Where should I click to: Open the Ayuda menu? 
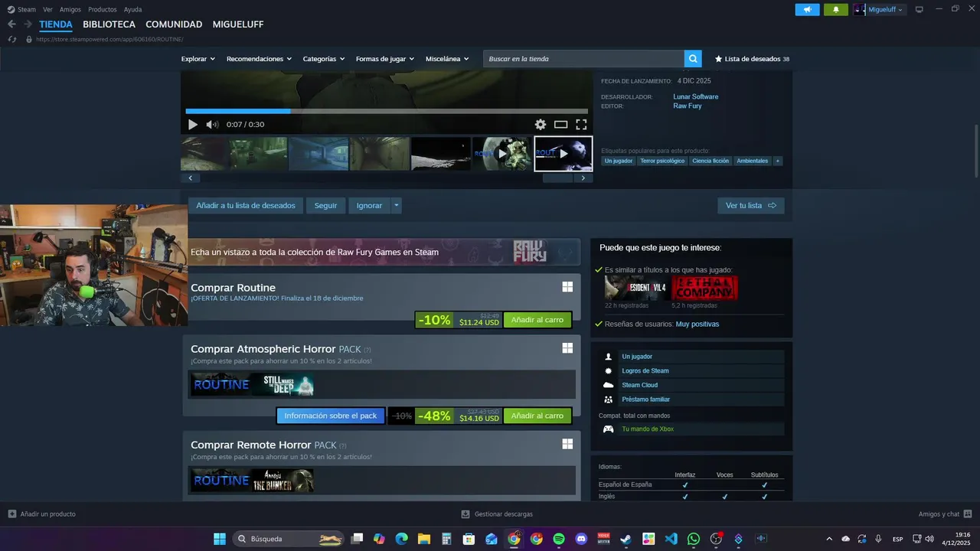coord(132,9)
